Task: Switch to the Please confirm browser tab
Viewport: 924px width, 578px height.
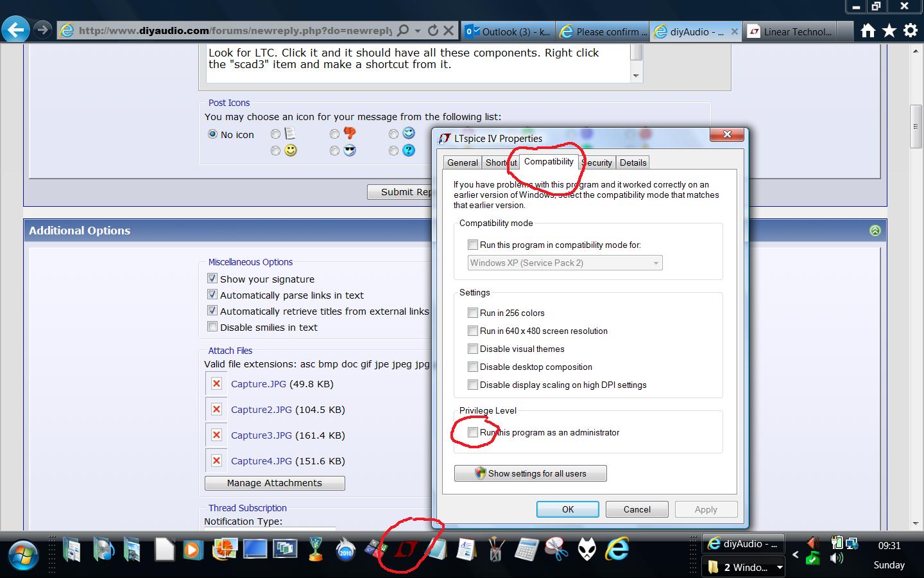Action: tap(603, 31)
